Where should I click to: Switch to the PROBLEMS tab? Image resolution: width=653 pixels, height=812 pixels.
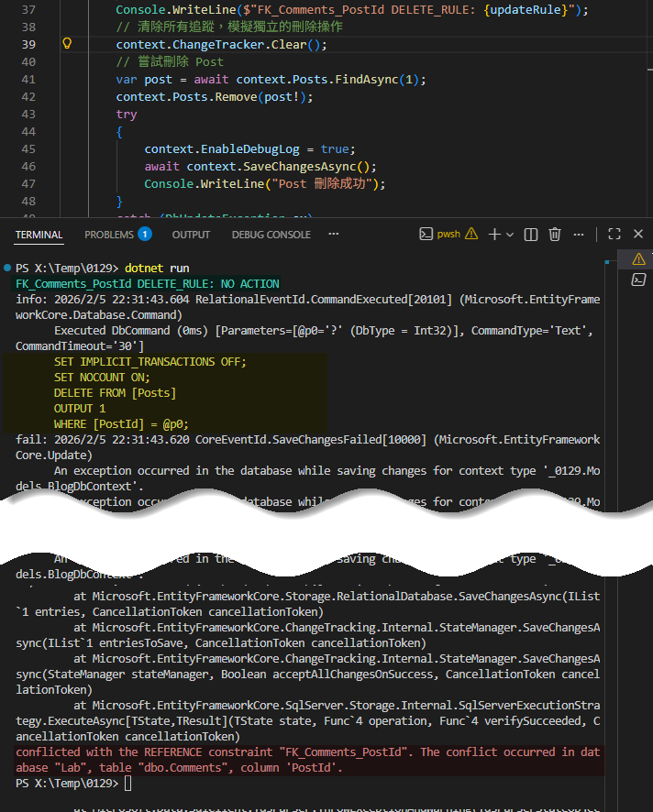tap(109, 235)
